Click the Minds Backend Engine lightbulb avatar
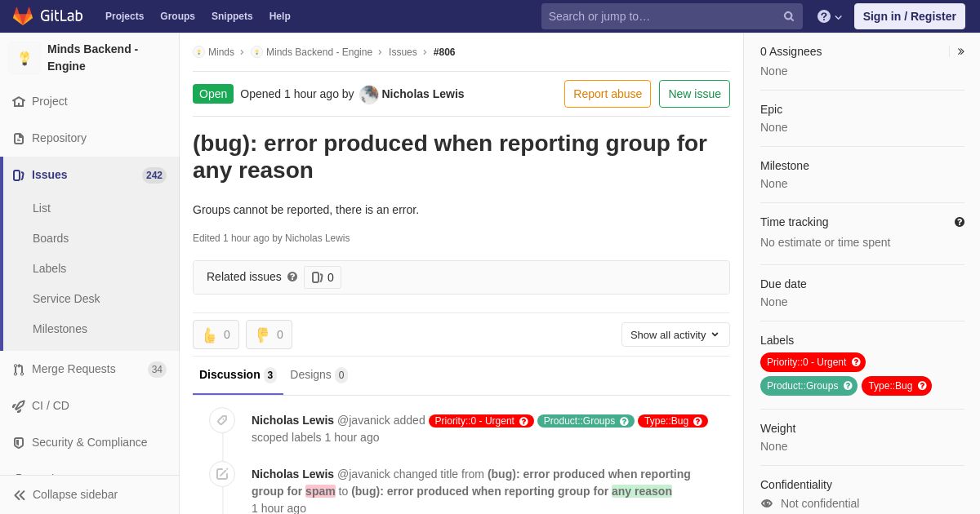This screenshot has width=980, height=514. pos(24,58)
